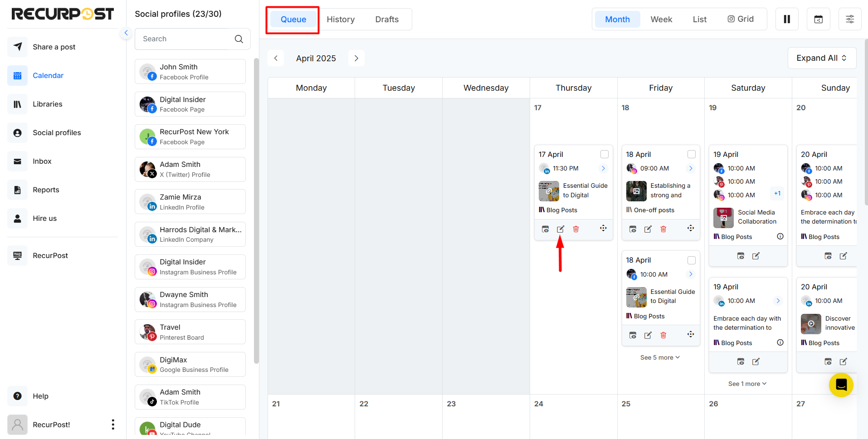Viewport: 868px width, 439px height.
Task: Select RecurPost New York Facebook Page
Action: 190,137
